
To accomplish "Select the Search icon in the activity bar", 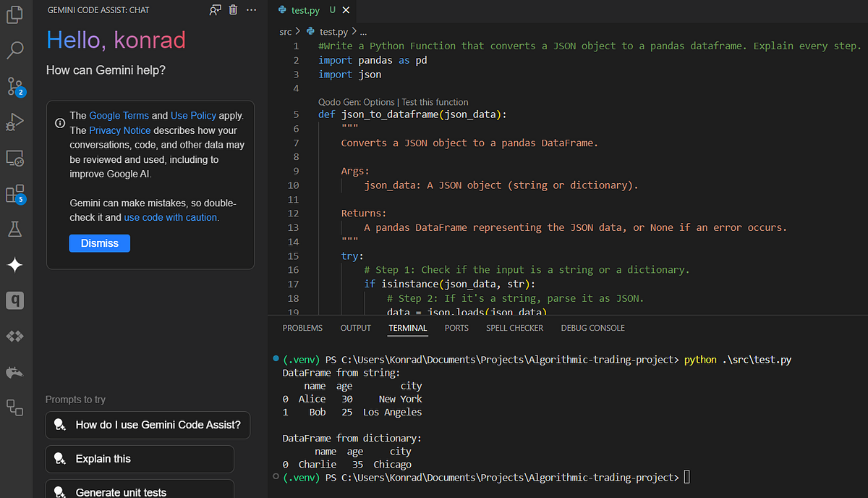I will point(16,50).
